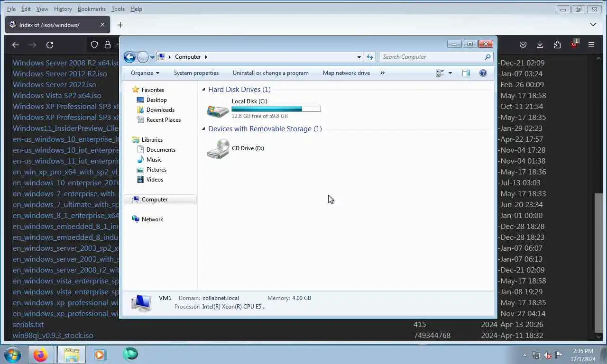The image size is (607, 364).
Task: Click System properties in the toolbar
Action: click(196, 73)
